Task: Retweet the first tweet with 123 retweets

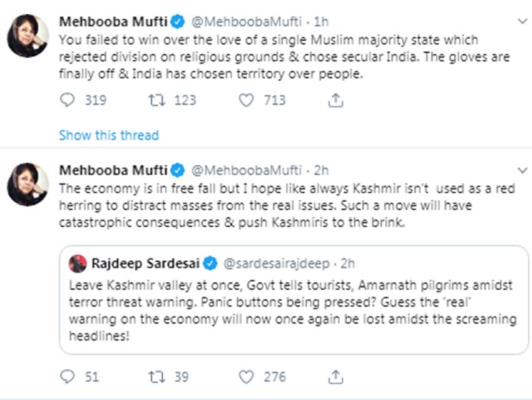Action: [156, 100]
